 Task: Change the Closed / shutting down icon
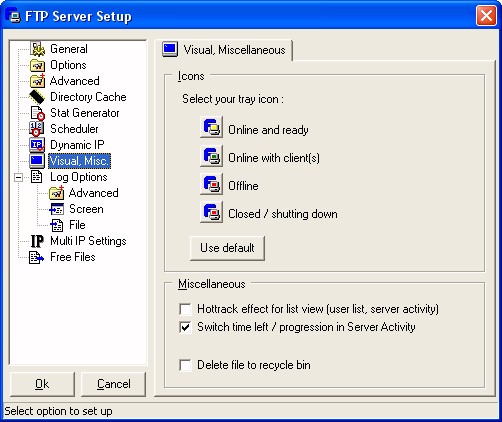[x=211, y=211]
